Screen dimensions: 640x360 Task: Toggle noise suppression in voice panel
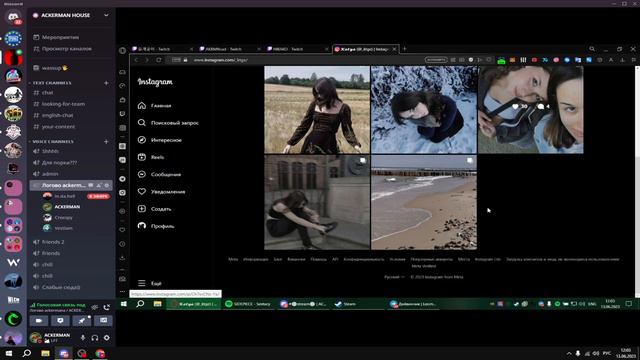click(95, 307)
